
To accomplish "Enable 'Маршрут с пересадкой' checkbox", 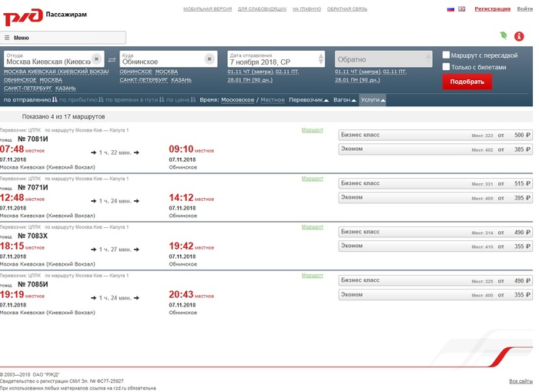I will click(447, 55).
